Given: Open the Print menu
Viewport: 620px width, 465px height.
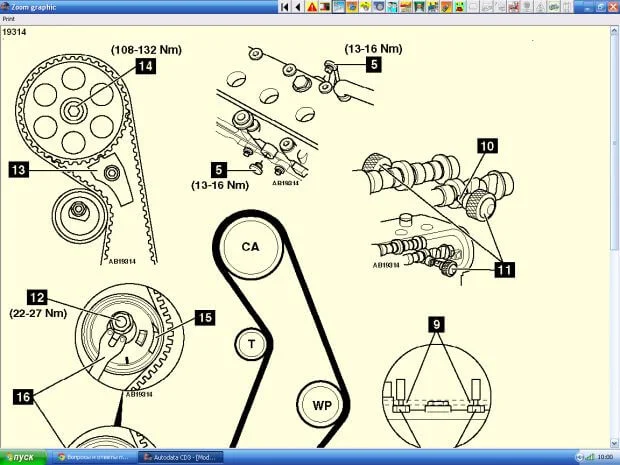Looking at the screenshot, I should tap(9, 18).
